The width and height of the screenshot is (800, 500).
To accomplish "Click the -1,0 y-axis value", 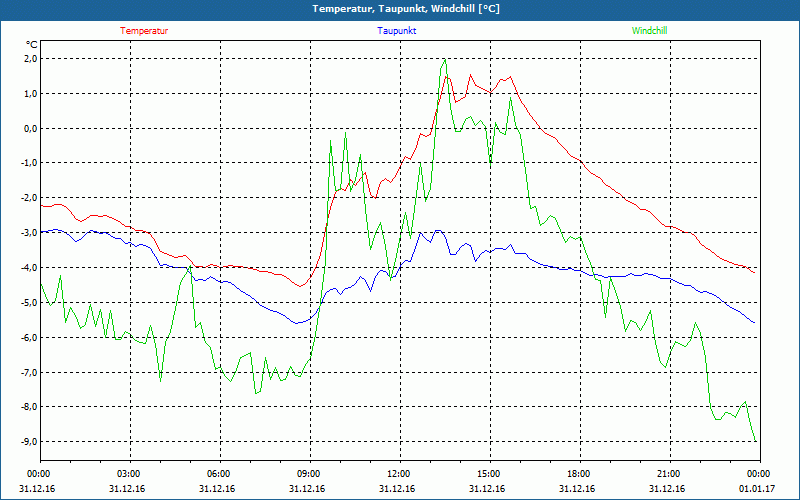I will click(29, 163).
